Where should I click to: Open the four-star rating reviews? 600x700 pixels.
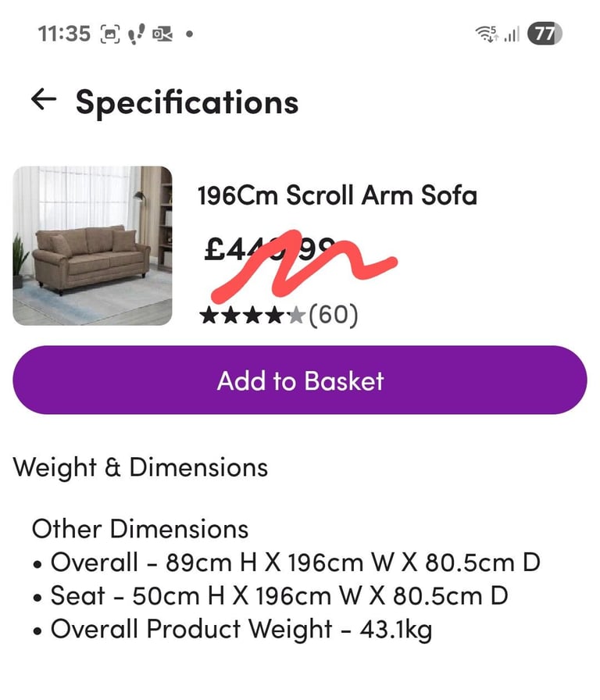coord(252,316)
